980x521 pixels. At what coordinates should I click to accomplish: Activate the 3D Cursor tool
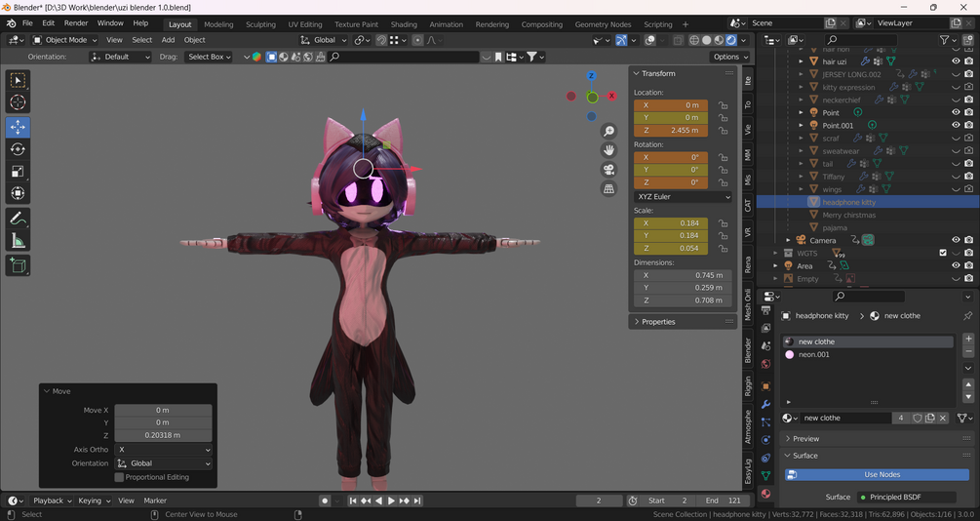[x=18, y=101]
